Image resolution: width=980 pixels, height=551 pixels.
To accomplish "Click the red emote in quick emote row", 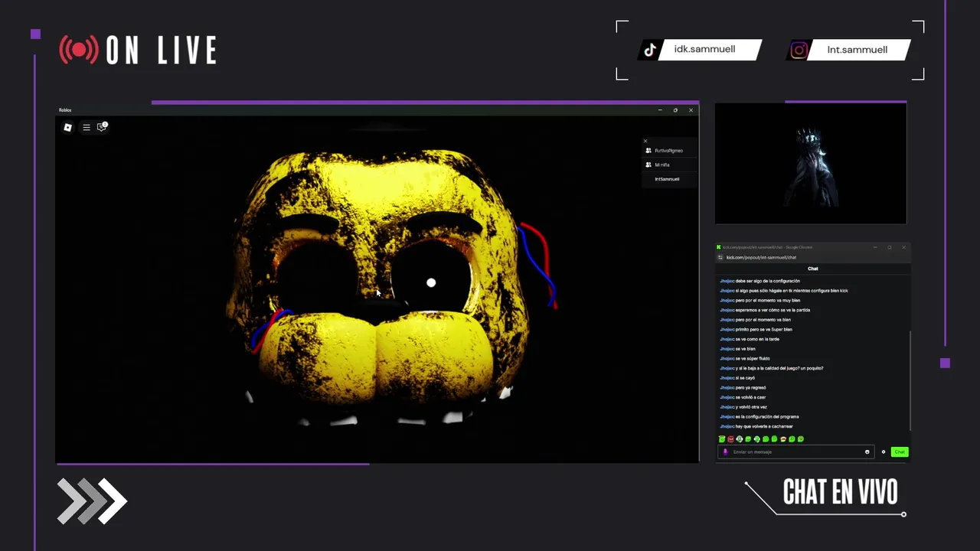I will tap(730, 439).
